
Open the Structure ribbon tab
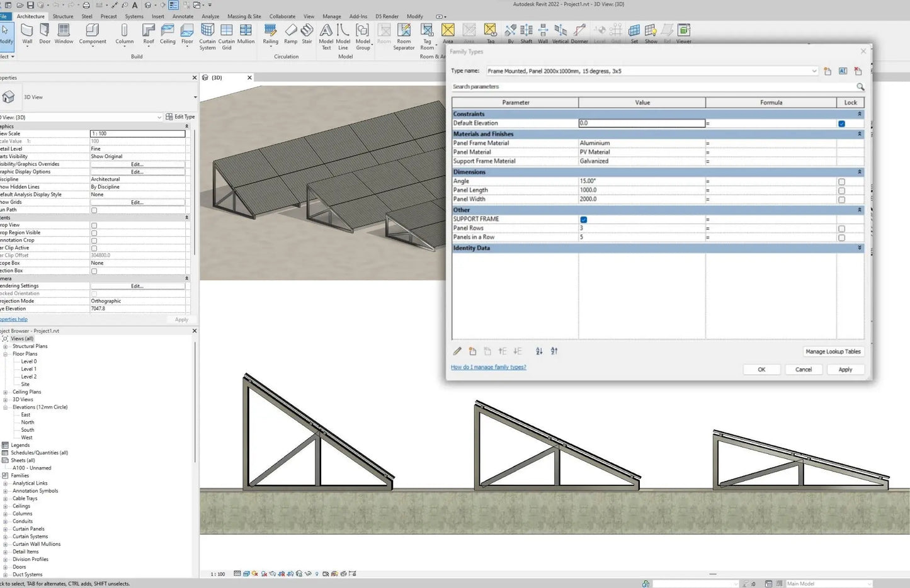[x=62, y=16]
